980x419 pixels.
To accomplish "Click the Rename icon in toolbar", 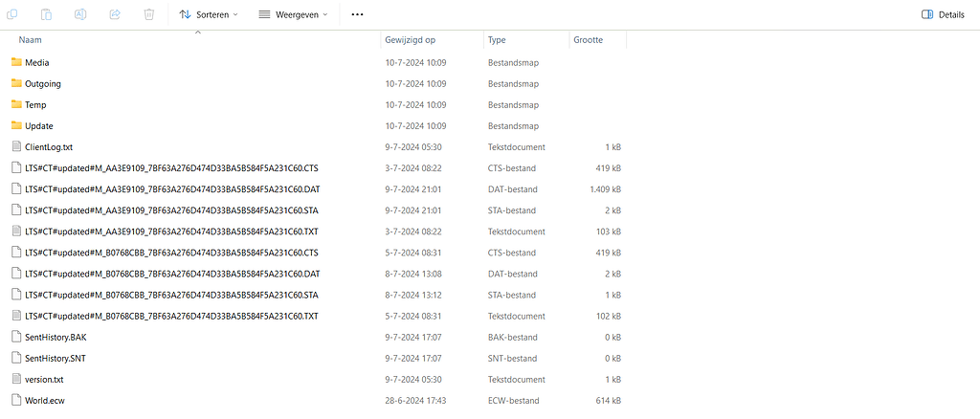I will tap(80, 13).
